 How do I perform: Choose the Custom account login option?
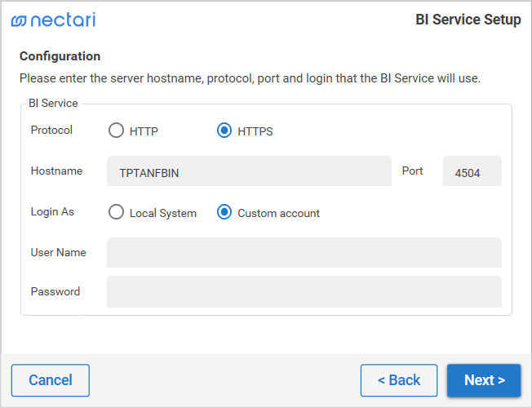224,212
